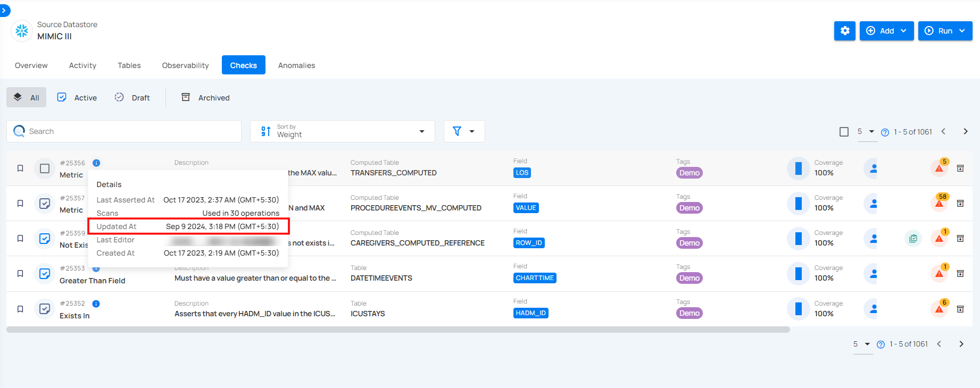Toggle the checkbox for check #25352

pos(45,309)
